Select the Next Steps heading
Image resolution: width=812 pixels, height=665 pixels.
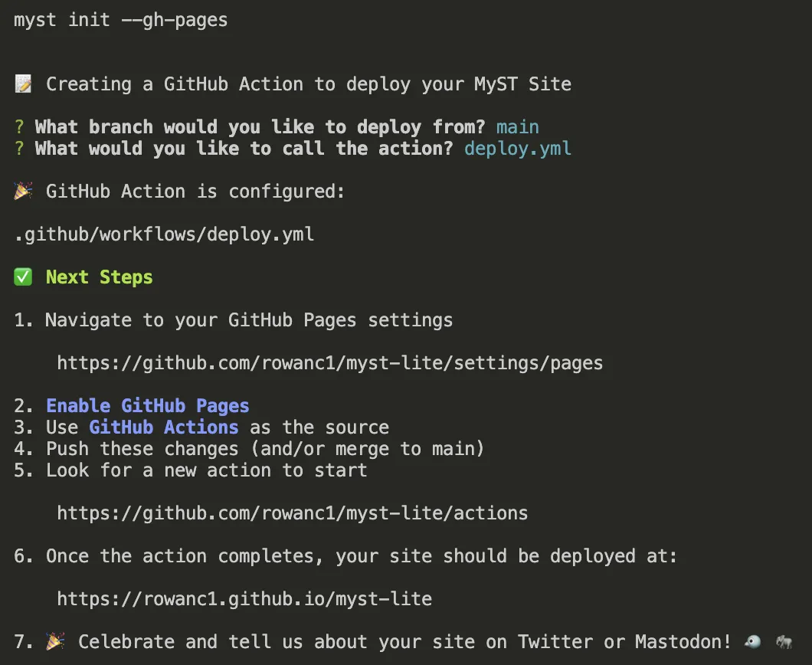(99, 277)
